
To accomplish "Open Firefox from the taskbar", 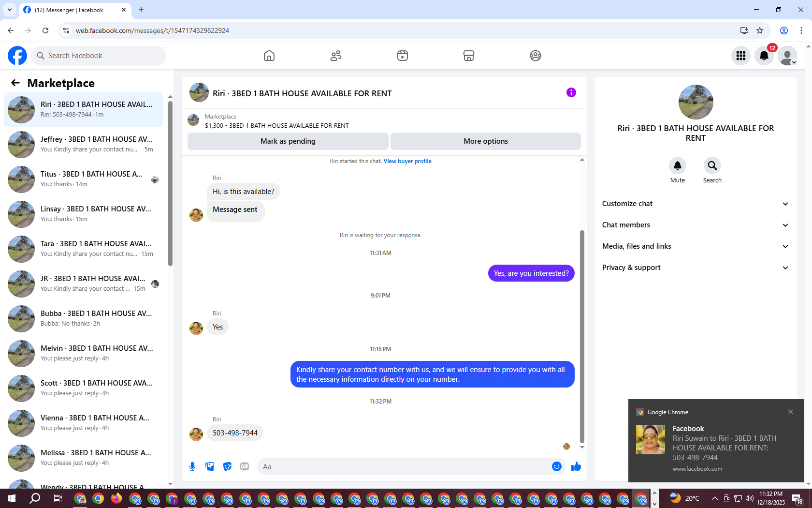I will (x=116, y=498).
